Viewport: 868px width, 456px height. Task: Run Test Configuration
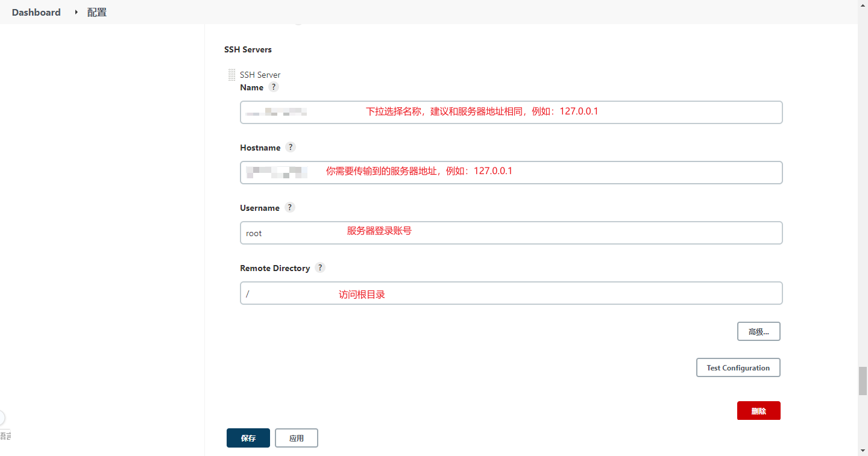pos(738,367)
